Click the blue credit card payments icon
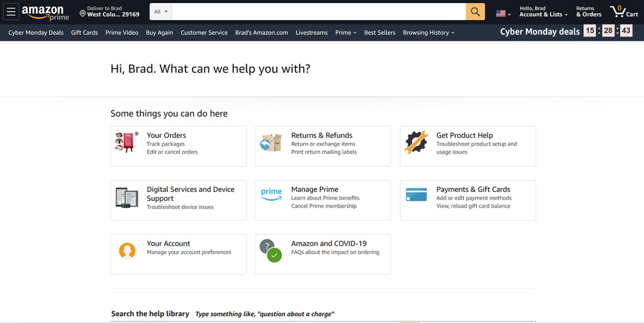This screenshot has width=644, height=323. (x=416, y=195)
